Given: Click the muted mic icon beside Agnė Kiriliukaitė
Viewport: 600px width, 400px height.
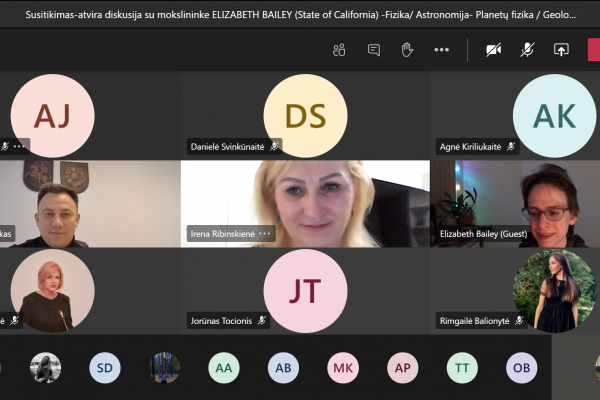Looking at the screenshot, I should coord(511,146).
